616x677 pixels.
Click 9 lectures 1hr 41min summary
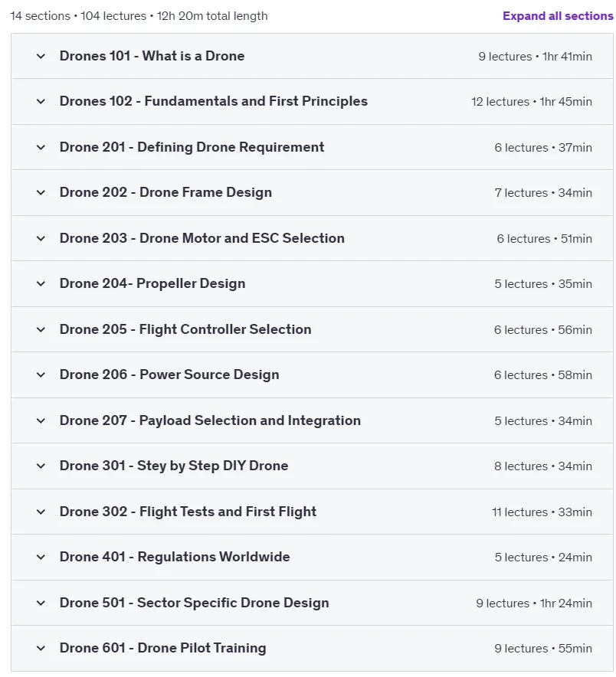click(535, 57)
